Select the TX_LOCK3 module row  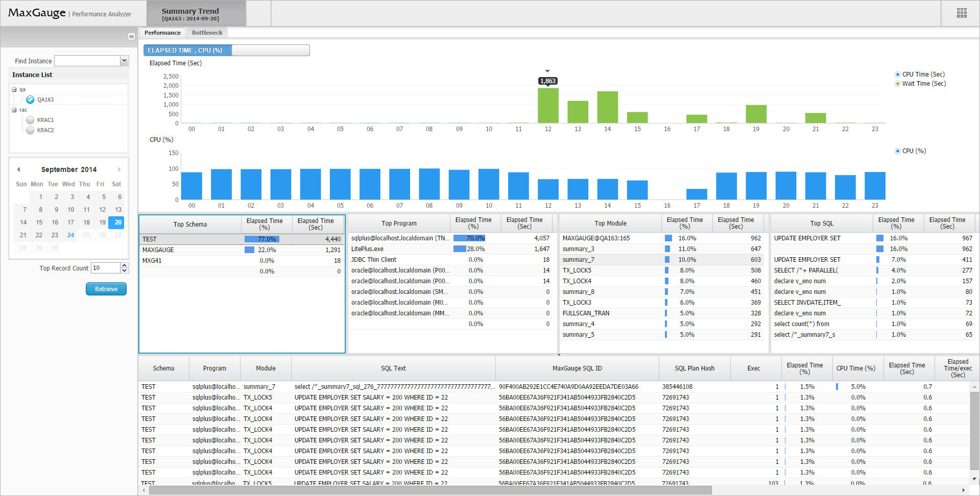pos(662,302)
